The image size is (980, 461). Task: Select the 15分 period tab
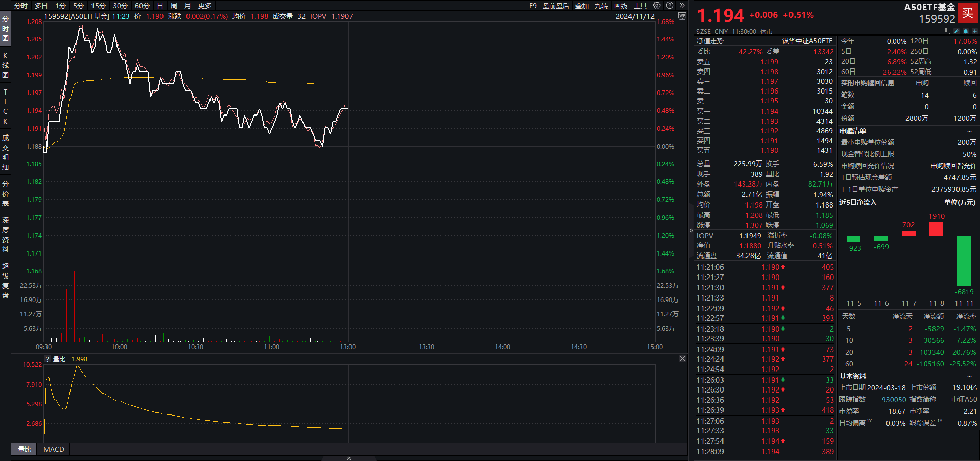pos(98,6)
